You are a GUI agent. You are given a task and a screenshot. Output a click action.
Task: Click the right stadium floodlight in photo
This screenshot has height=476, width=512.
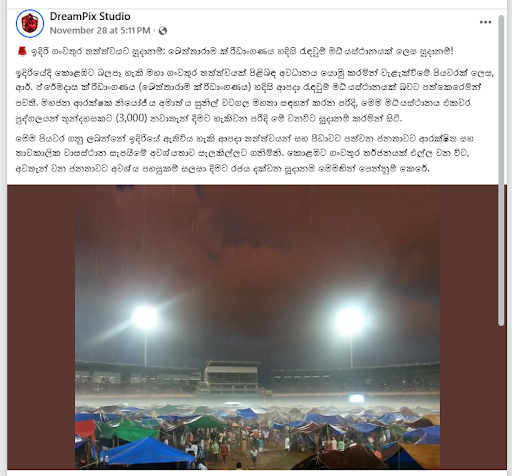pyautogui.click(x=349, y=321)
